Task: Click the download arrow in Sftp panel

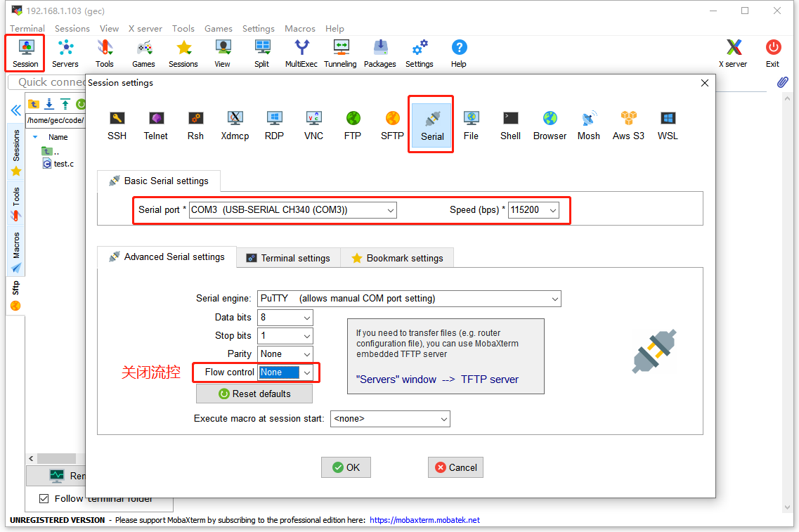Action: click(x=49, y=104)
